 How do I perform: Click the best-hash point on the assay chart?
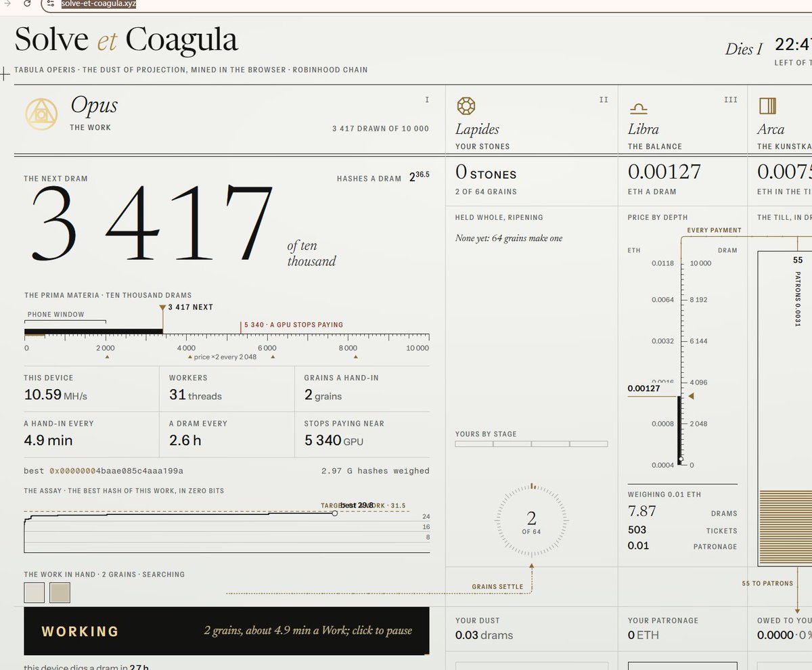point(334,514)
